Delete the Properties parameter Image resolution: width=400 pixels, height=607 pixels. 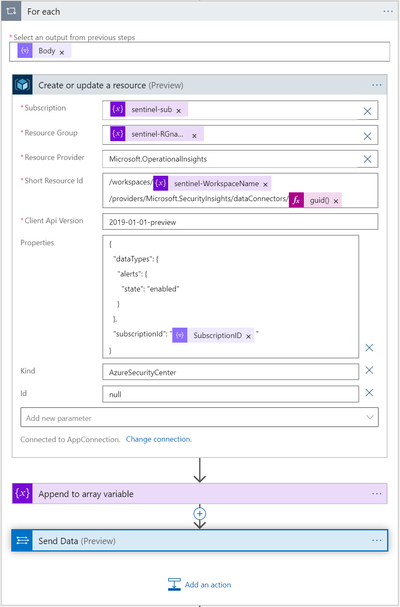369,348
